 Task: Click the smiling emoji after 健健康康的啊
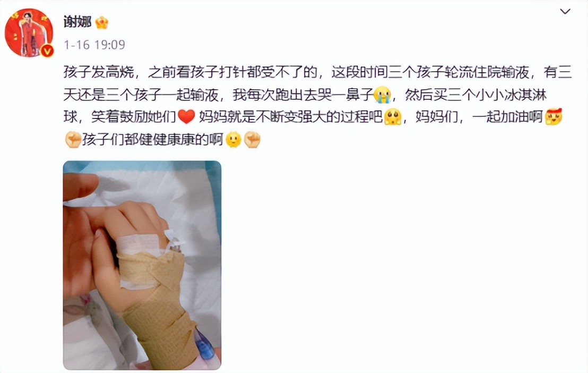click(234, 140)
